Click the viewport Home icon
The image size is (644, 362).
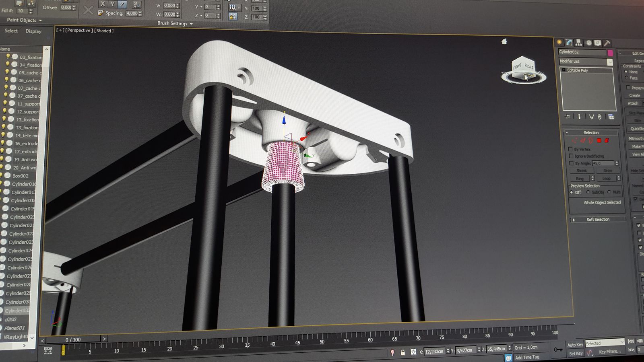point(504,41)
